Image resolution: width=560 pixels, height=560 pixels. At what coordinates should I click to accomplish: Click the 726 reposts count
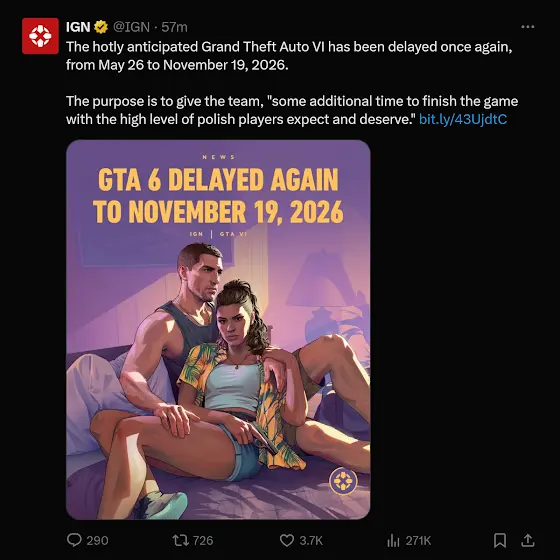203,540
